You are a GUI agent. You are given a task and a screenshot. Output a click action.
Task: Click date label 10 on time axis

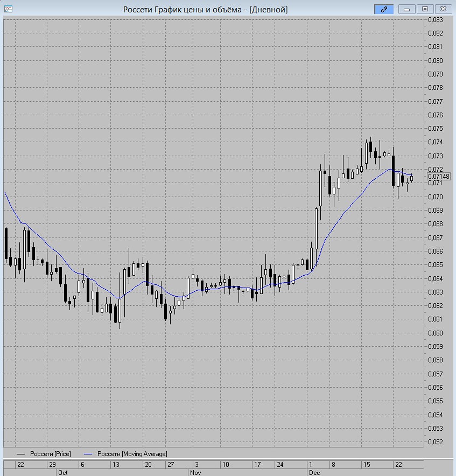tap(226, 465)
